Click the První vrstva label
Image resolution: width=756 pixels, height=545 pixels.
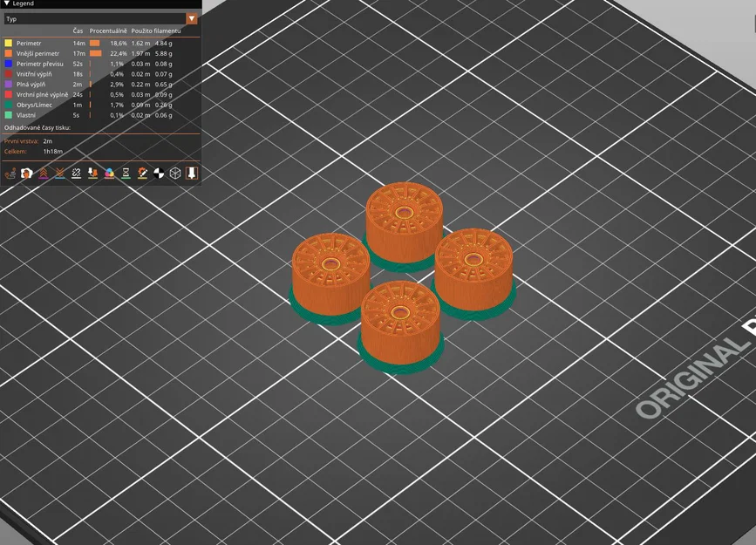coord(21,141)
